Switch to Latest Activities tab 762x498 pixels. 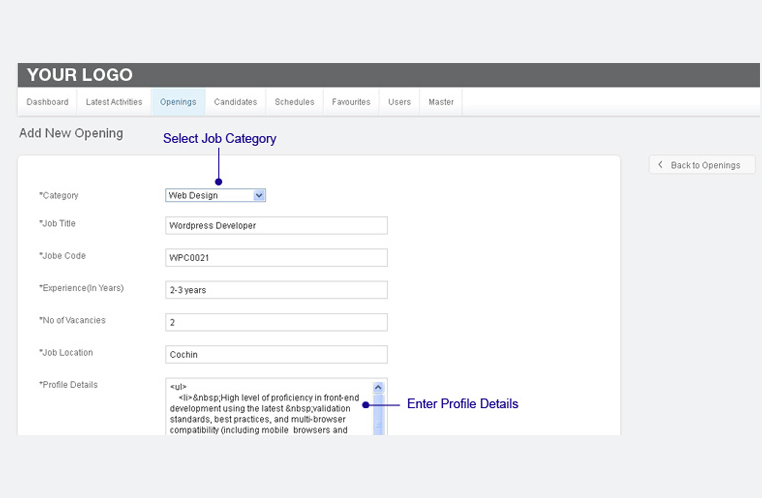(114, 102)
